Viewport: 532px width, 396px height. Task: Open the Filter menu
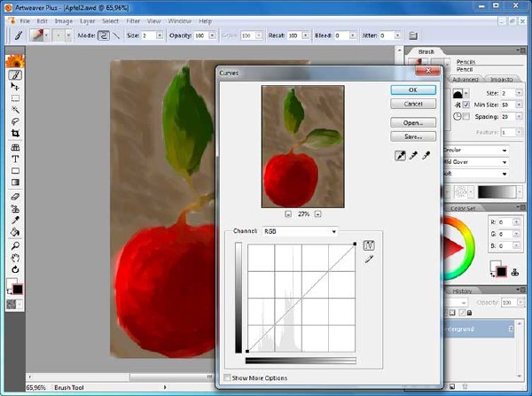pyautogui.click(x=133, y=21)
